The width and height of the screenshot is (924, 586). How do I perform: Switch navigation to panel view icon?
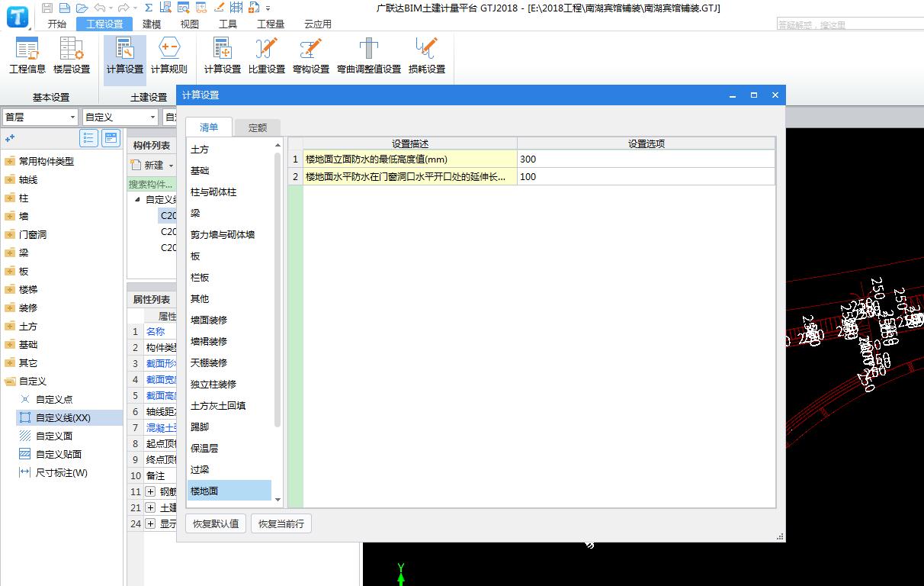tap(111, 138)
